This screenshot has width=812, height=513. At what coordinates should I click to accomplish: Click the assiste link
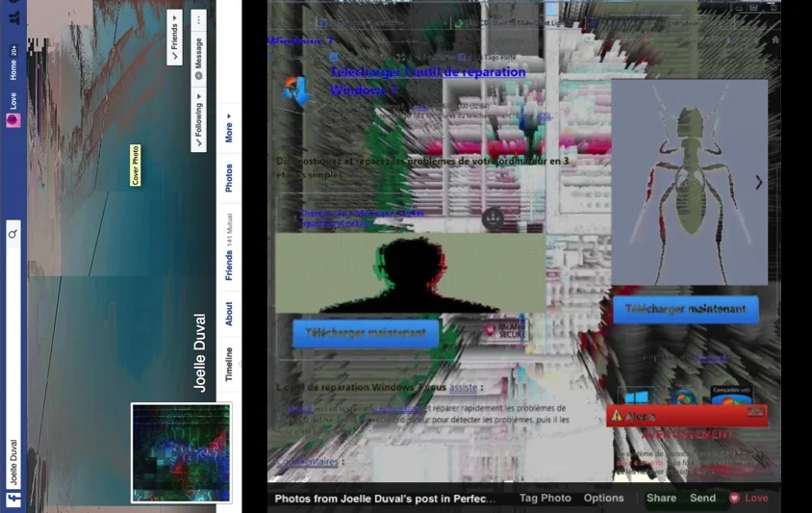tap(463, 387)
